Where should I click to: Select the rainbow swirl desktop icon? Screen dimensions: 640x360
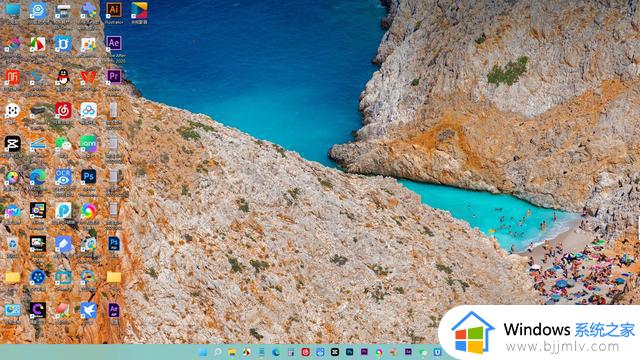88,211
